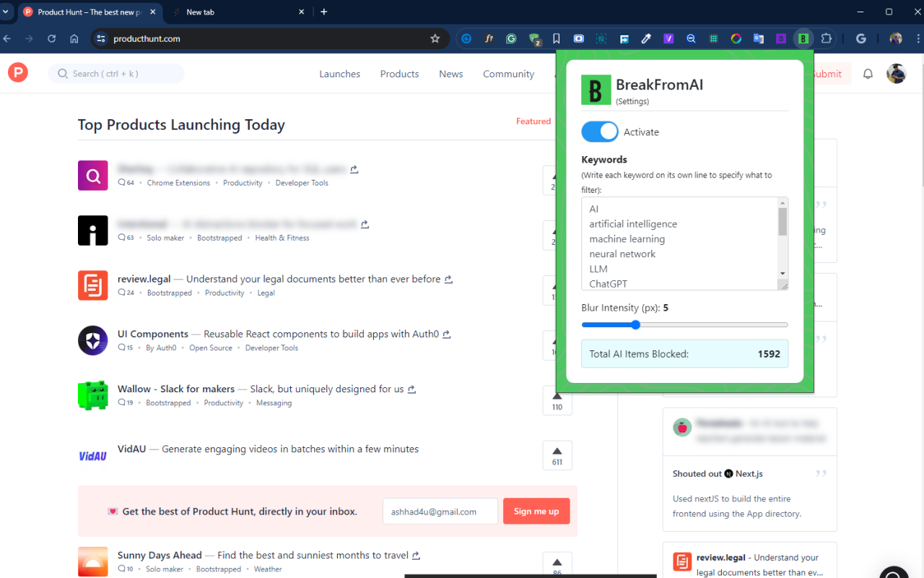Go to browser home page
The width and height of the screenshot is (924, 578).
point(74,39)
